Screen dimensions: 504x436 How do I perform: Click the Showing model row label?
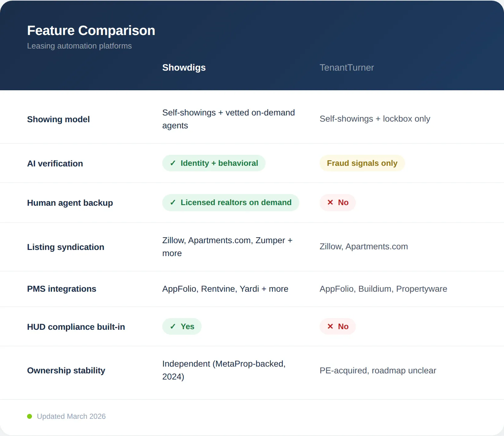click(58, 119)
